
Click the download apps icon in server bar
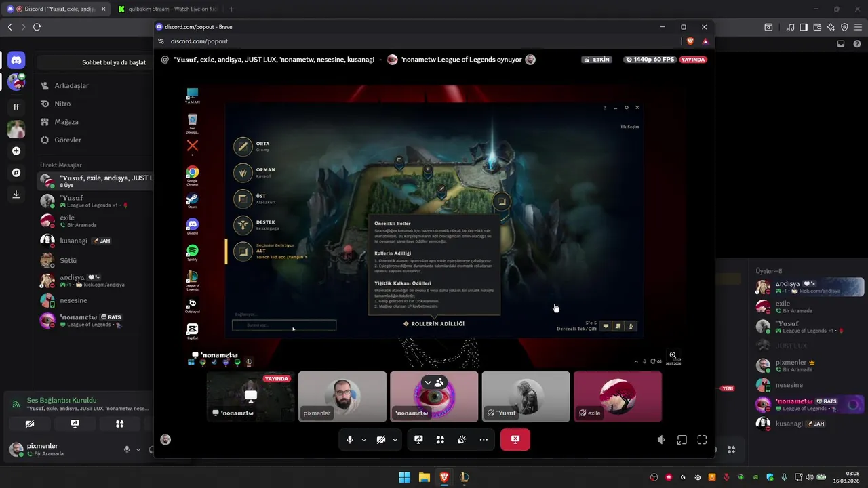[16, 195]
